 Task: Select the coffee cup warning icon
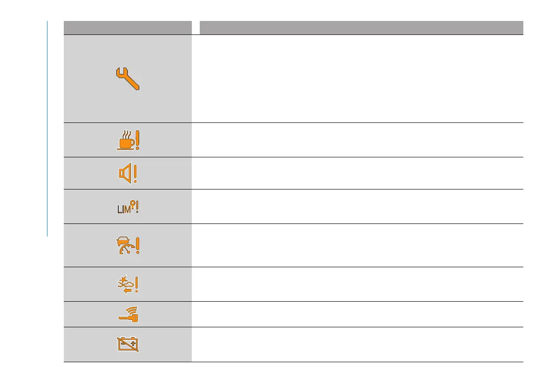(128, 140)
